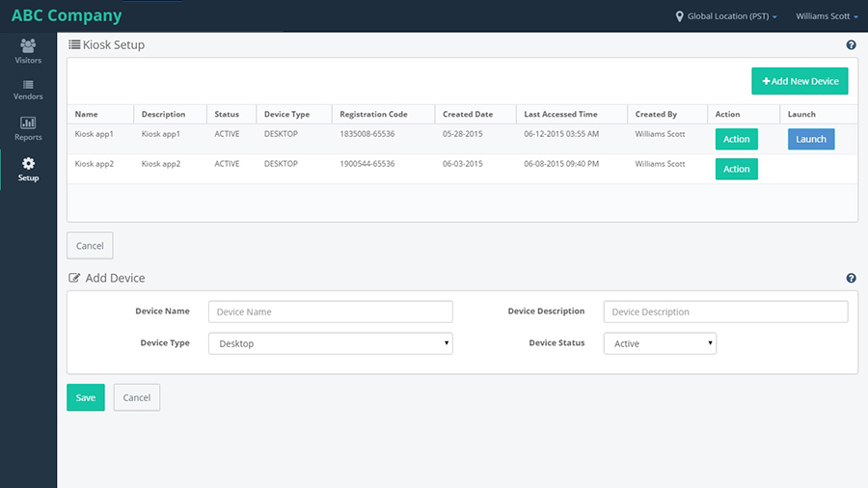
Task: Open help for Add Device
Action: click(851, 278)
